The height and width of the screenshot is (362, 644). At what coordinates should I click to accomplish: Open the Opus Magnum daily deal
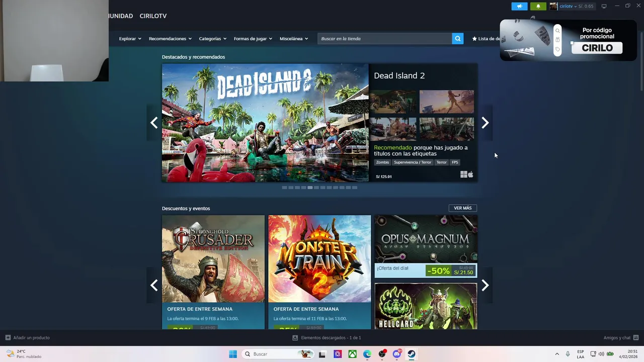click(x=426, y=246)
